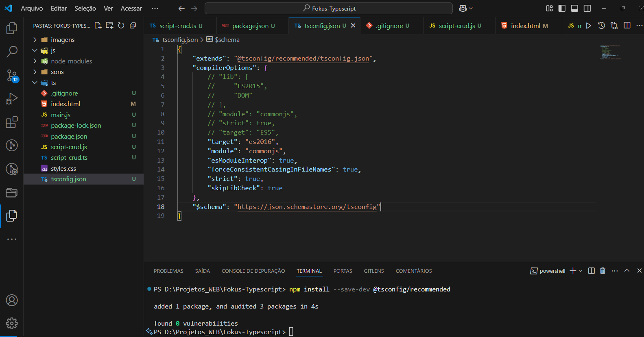Show additional activity bar views ellipsis

pyautogui.click(x=12, y=239)
